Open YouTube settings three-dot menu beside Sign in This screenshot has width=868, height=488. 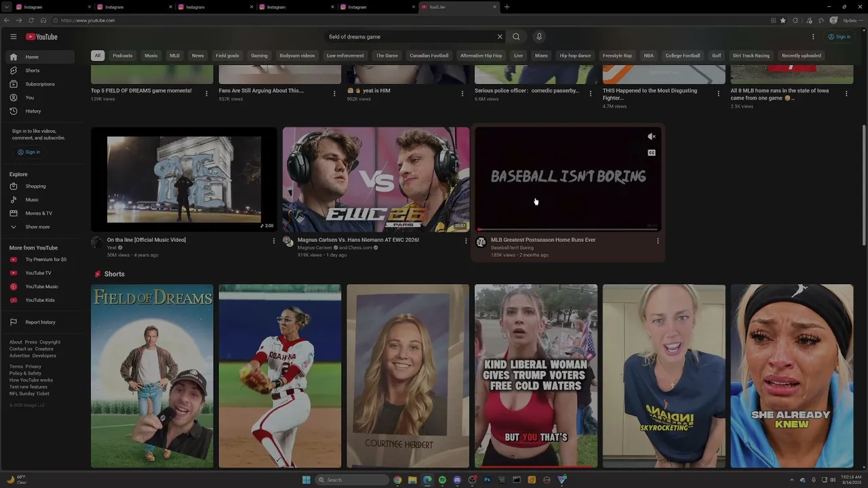tap(813, 37)
